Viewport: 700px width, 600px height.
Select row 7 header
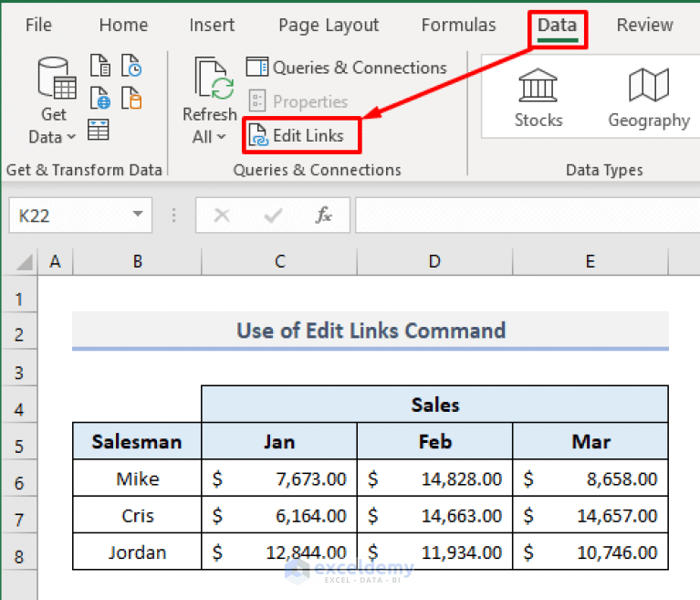[19, 515]
